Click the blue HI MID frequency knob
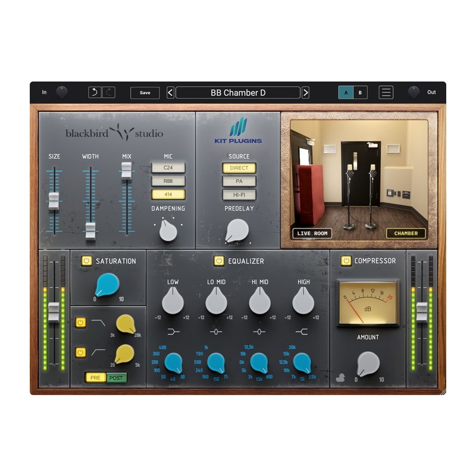 tap(259, 363)
